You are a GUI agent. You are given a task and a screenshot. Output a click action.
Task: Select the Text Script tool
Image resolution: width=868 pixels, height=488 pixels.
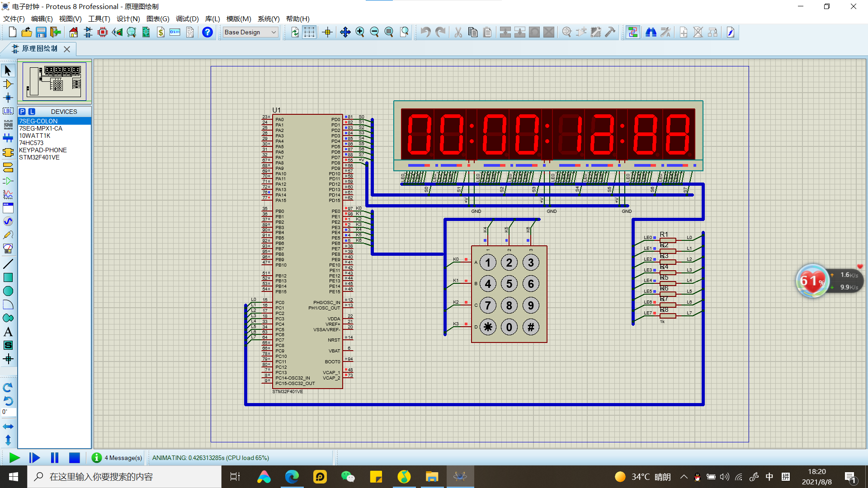point(8,125)
